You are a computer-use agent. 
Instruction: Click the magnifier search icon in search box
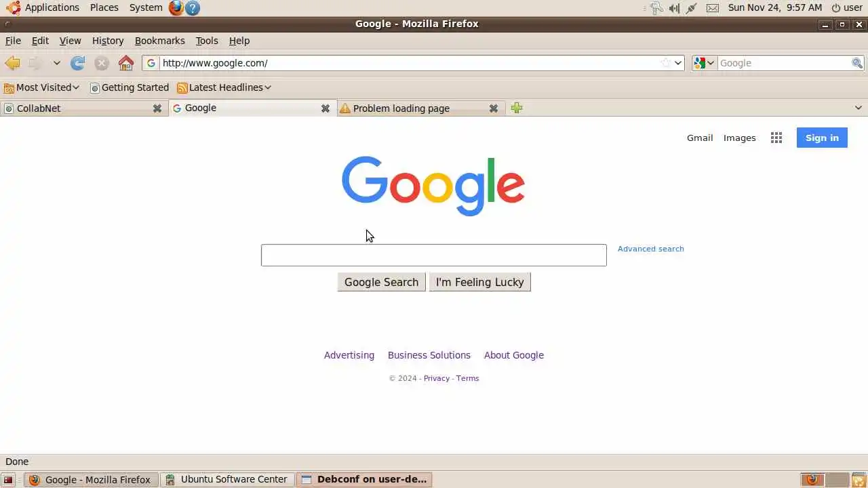point(857,63)
